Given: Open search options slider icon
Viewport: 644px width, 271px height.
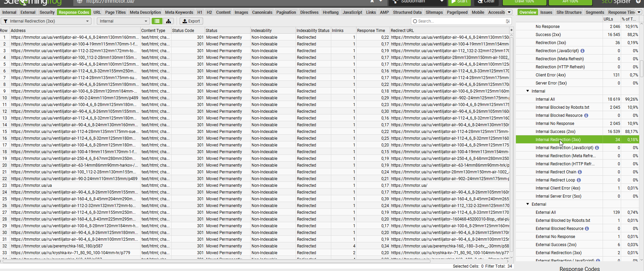Looking at the screenshot, I should tap(507, 21).
